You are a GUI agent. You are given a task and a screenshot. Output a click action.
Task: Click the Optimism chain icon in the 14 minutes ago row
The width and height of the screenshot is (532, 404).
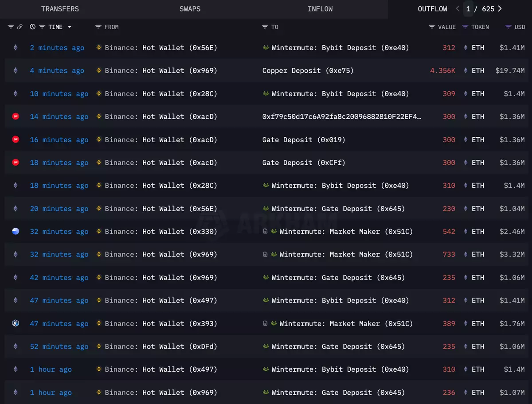[16, 117]
